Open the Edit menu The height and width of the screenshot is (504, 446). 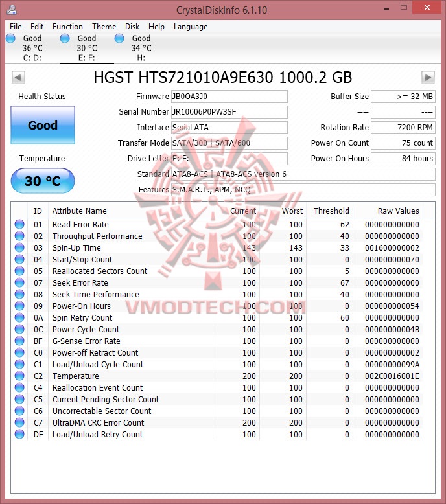pos(37,27)
